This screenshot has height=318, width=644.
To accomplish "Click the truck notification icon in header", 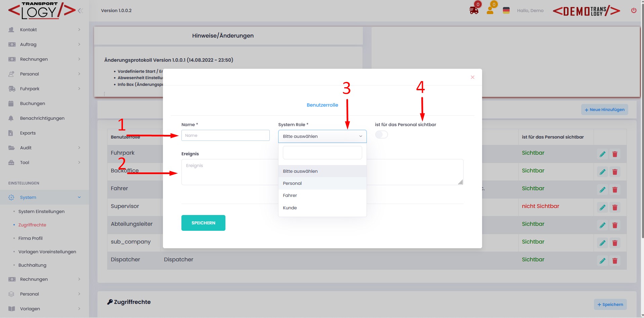I will pos(474,10).
